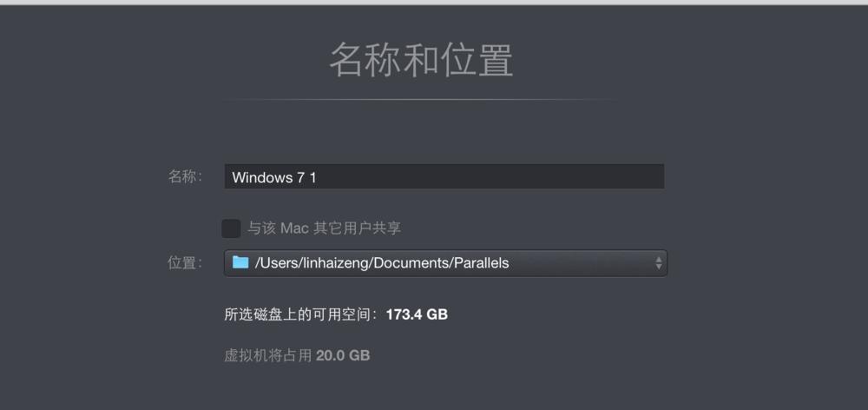Enable sharing with other Mac users checkbox
868x410 pixels.
231,228
